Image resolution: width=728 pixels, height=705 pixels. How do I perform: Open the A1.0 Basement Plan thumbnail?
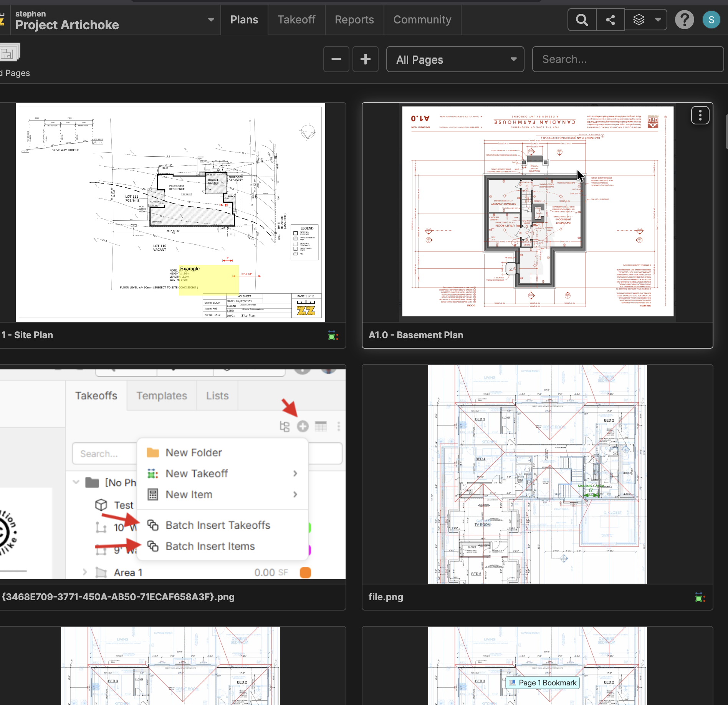coord(537,212)
